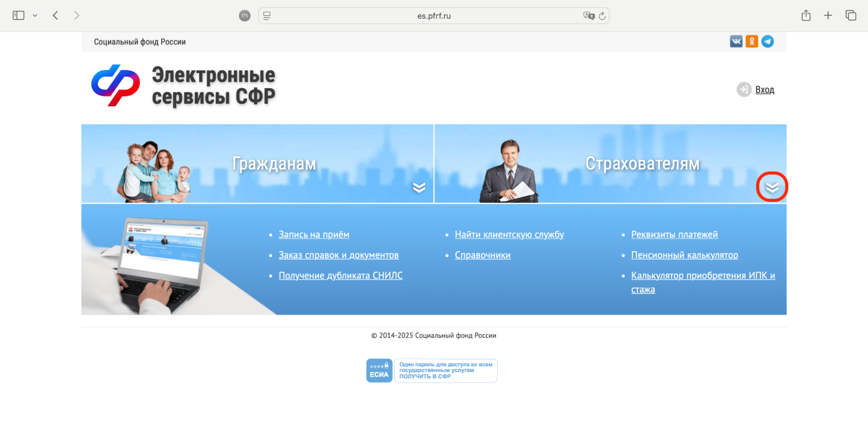Click the translate page icon
Viewport: 868px width, 435px height.
tap(589, 16)
